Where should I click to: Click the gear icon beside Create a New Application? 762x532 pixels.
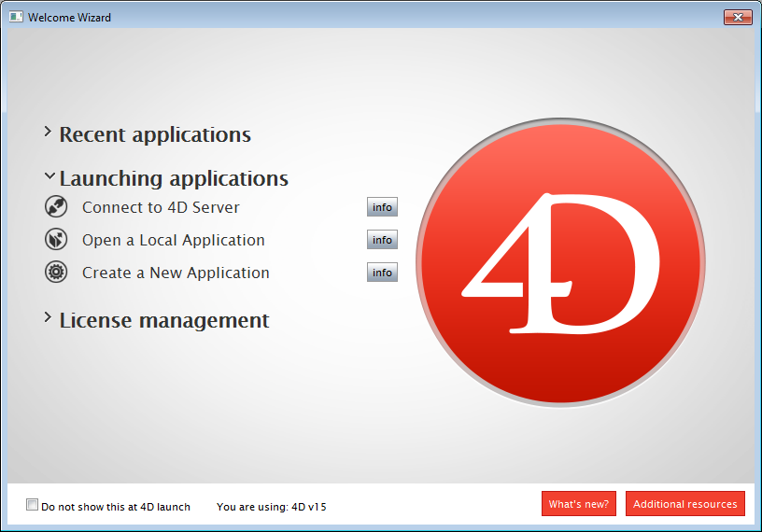point(56,273)
